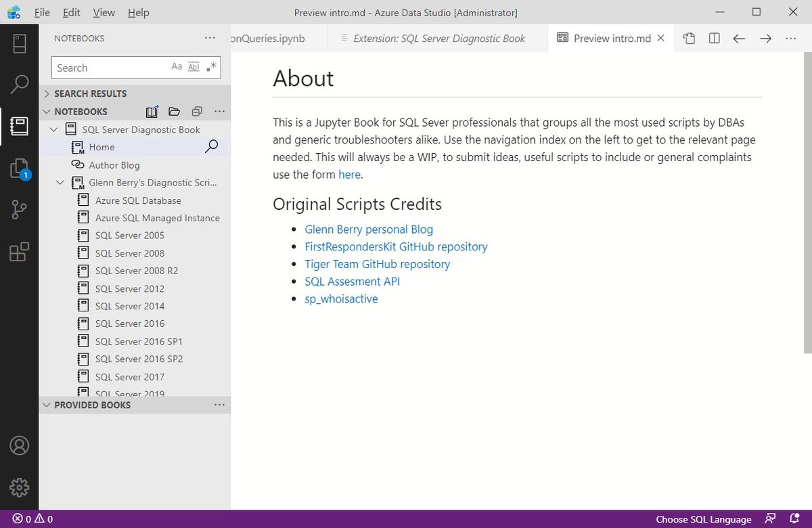Collapse the Notebooks section
The height and width of the screenshot is (528, 812).
point(47,112)
